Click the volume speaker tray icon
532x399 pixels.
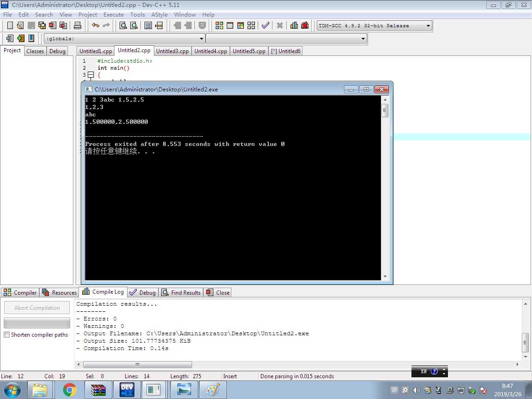[x=416, y=390]
